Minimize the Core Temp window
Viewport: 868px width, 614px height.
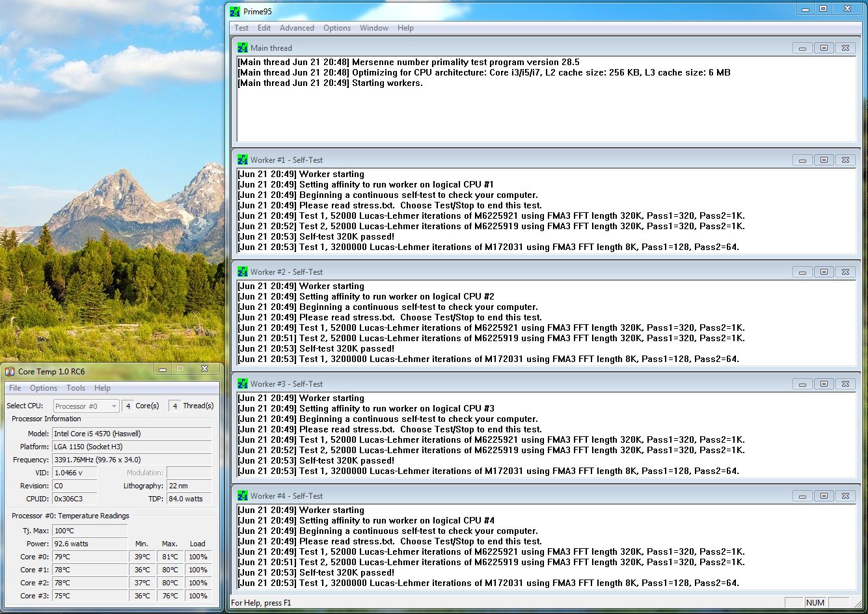coord(162,369)
